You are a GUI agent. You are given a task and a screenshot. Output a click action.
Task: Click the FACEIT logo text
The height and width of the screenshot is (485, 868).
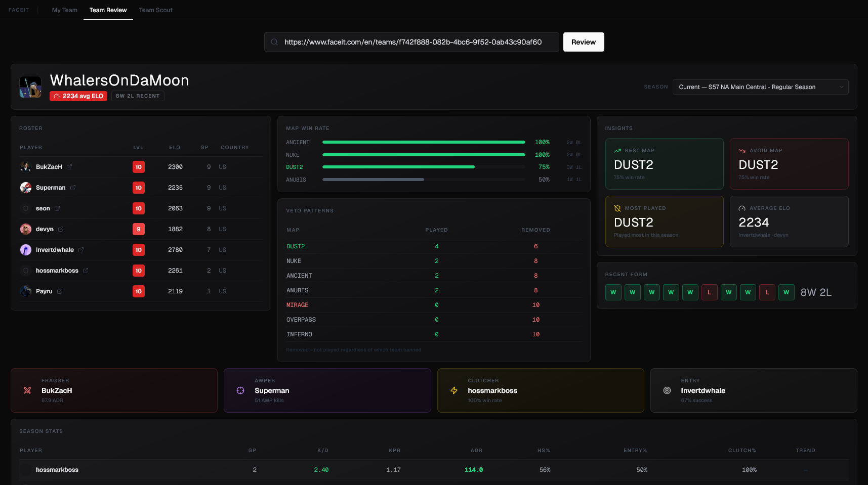click(x=19, y=10)
